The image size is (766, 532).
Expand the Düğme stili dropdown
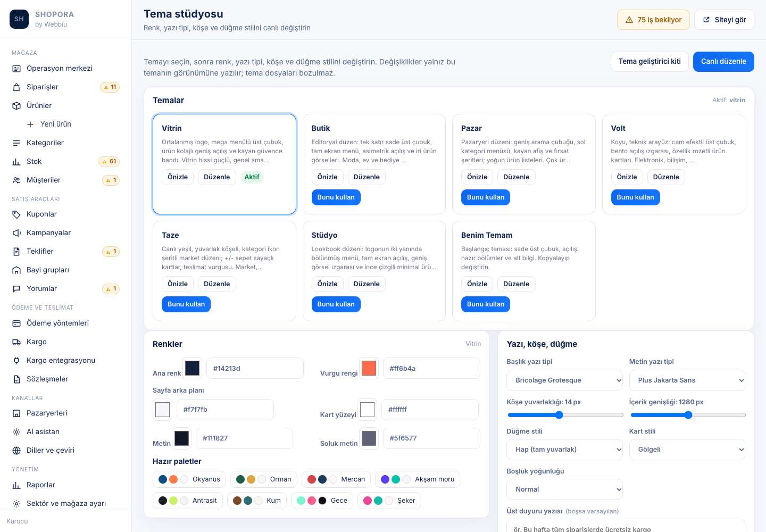pyautogui.click(x=564, y=450)
